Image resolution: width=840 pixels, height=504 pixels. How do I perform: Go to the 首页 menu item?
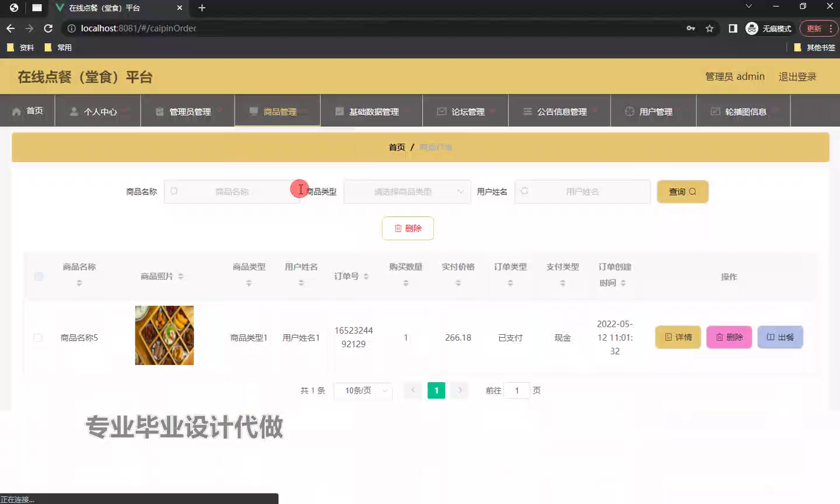pyautogui.click(x=27, y=111)
